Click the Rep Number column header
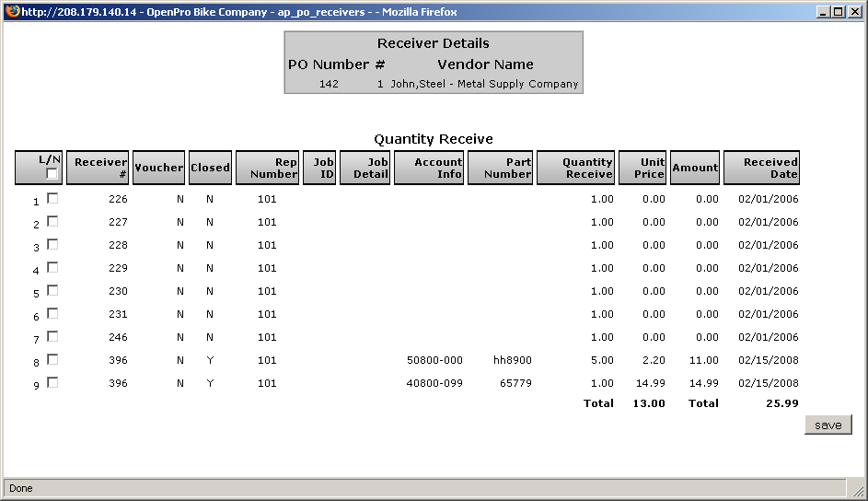The width and height of the screenshot is (868, 501). pos(267,168)
